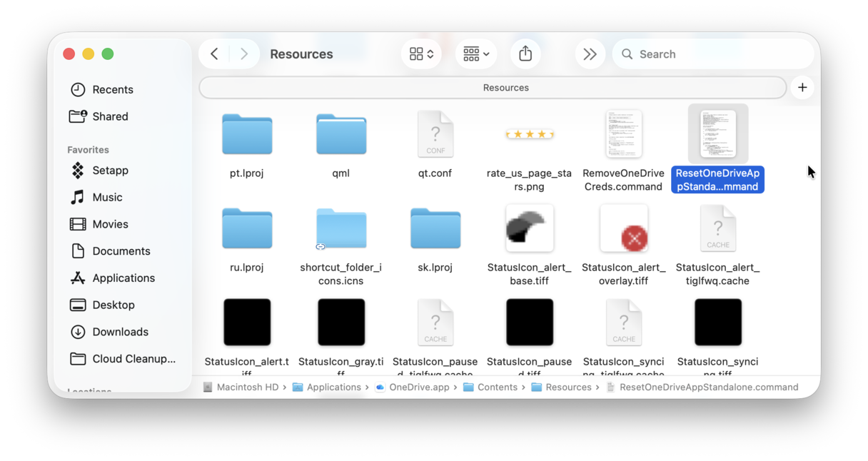Click the RemoveOneDriveCreds.command name label
Viewport: 868px width, 461px height.
click(624, 180)
